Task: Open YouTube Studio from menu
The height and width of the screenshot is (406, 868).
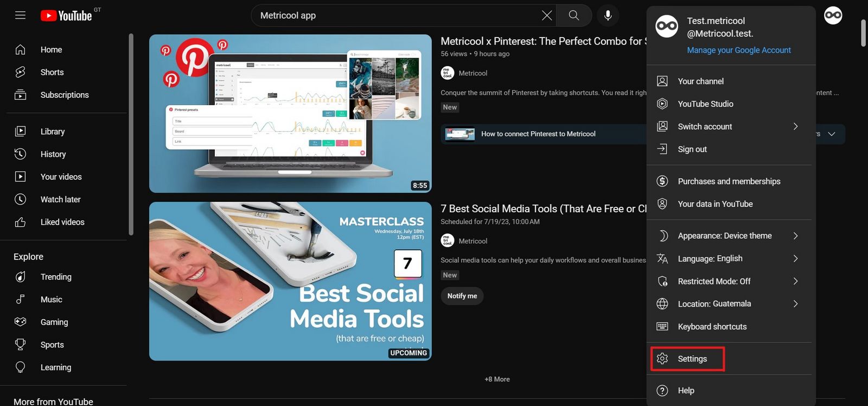Action: 705,104
